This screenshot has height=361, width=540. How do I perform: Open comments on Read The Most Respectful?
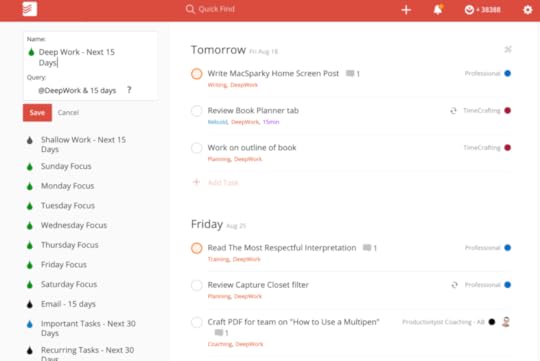[x=370, y=248]
